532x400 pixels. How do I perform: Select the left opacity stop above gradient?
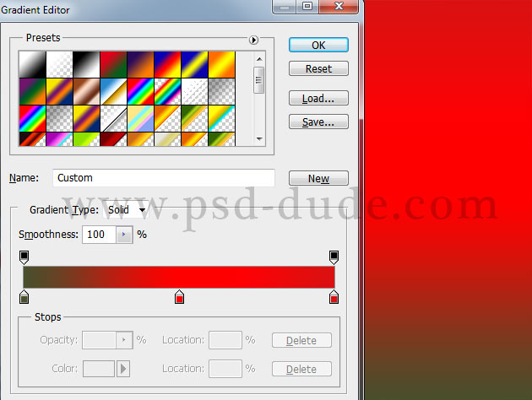point(24,257)
